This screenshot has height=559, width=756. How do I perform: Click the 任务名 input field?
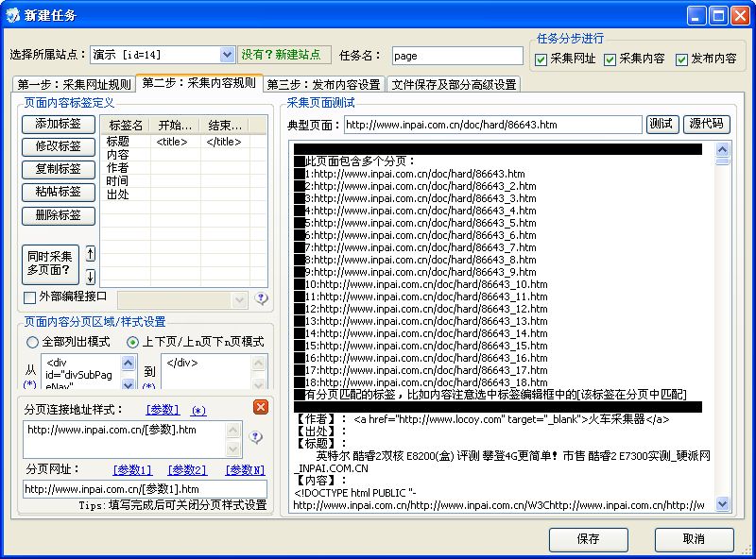pos(456,56)
